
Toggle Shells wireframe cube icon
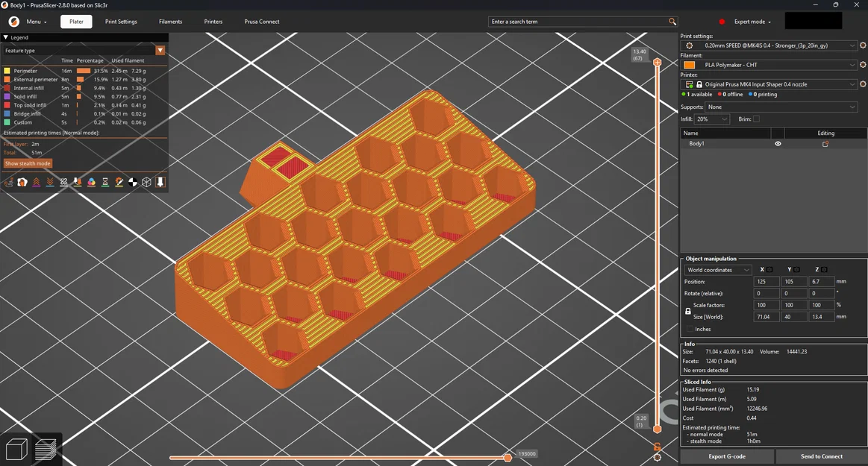point(147,182)
